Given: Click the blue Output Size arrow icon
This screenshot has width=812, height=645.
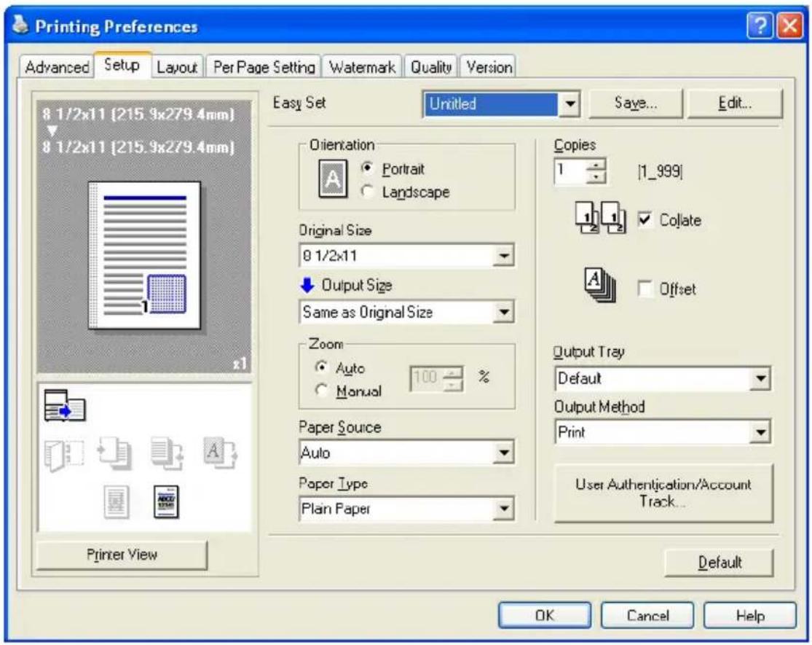Looking at the screenshot, I should click(x=307, y=285).
